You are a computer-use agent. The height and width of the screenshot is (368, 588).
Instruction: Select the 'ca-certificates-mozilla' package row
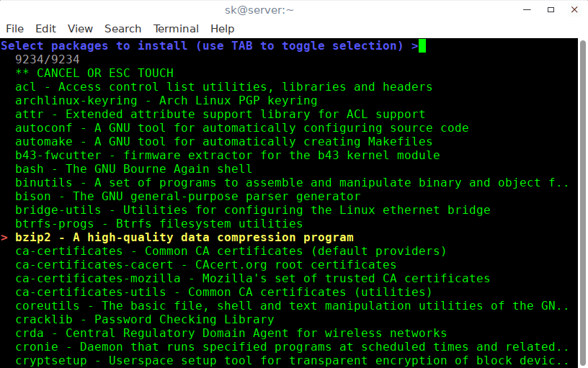253,279
